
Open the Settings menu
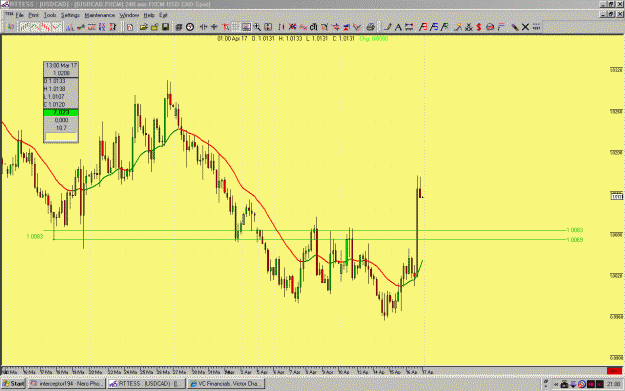(x=70, y=15)
